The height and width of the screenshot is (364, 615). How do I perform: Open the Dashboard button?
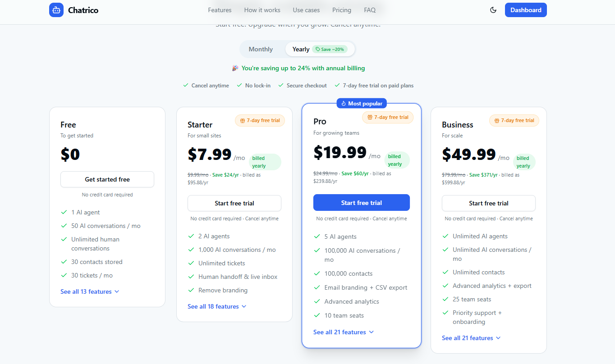pyautogui.click(x=526, y=10)
